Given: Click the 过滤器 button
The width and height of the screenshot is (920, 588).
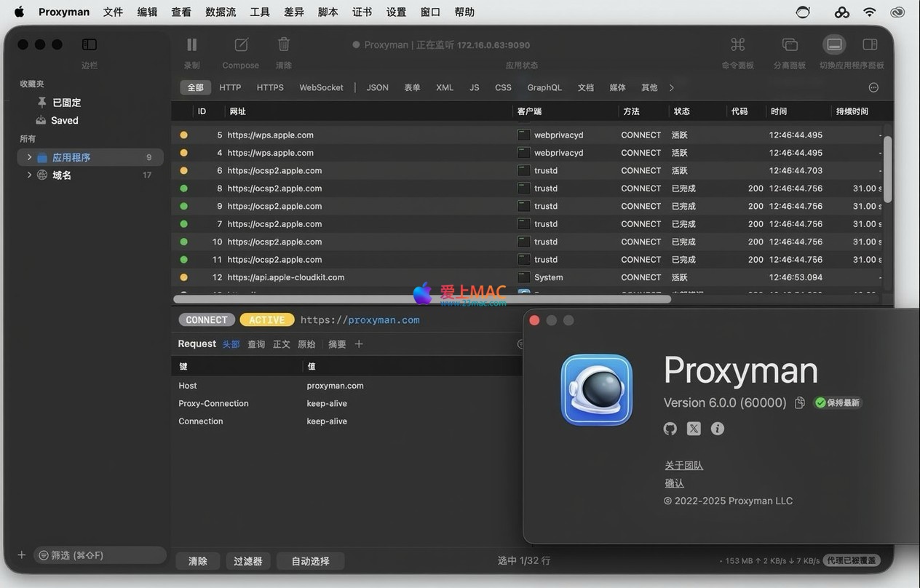Looking at the screenshot, I should [248, 561].
